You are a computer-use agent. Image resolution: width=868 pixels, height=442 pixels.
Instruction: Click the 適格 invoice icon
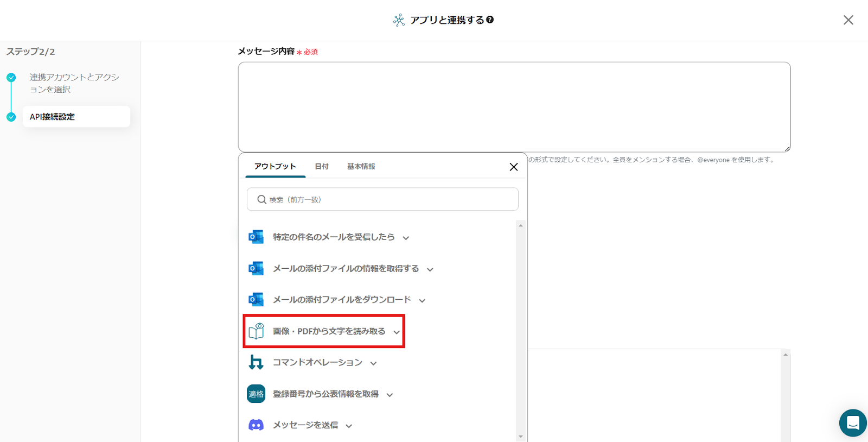pyautogui.click(x=256, y=394)
